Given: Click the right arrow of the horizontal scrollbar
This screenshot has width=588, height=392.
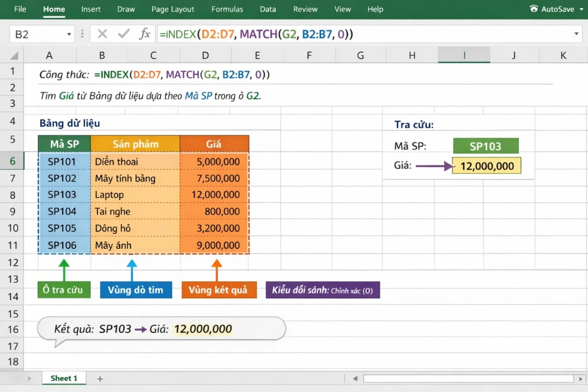Looking at the screenshot, I should [x=581, y=379].
